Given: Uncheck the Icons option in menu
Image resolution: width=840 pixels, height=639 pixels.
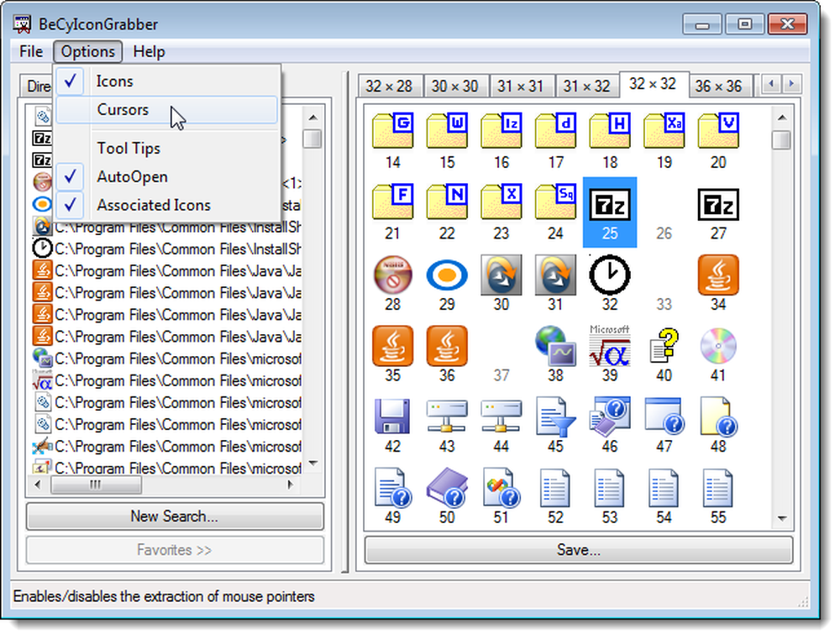Looking at the screenshot, I should [x=166, y=81].
